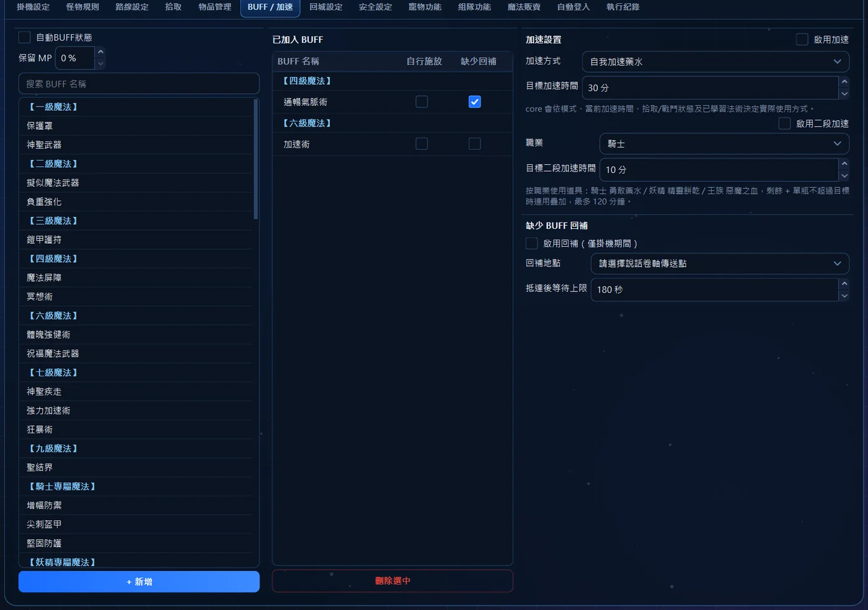Screen dimensions: 868x610
Task: Open the 職業 dropdown showing 騎士
Action: pyautogui.click(x=724, y=143)
